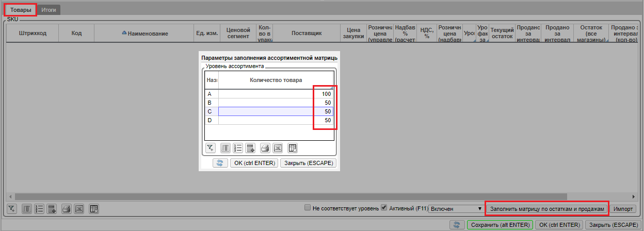The image size is (644, 231).
Task: Click the printer icon in bottom-left main toolbar
Action: (66, 209)
